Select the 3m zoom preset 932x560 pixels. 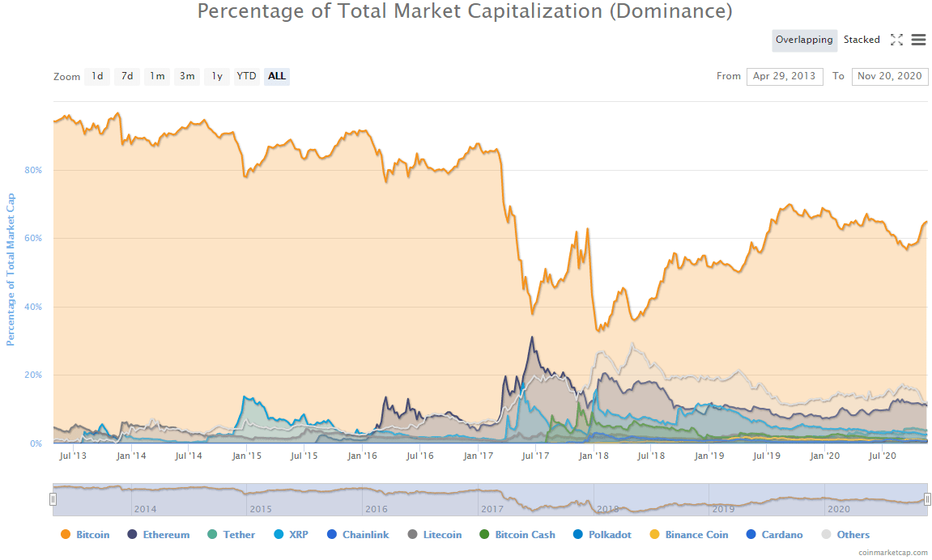(186, 76)
